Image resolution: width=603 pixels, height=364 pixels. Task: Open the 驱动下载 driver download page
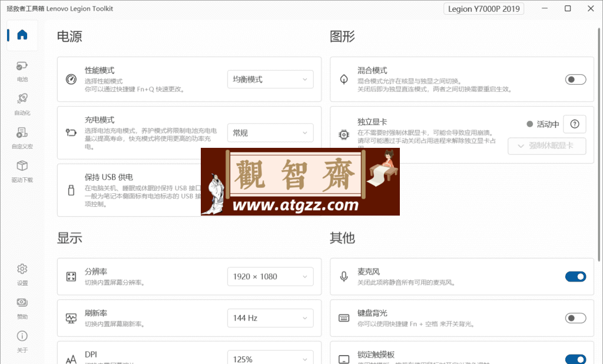coord(22,171)
